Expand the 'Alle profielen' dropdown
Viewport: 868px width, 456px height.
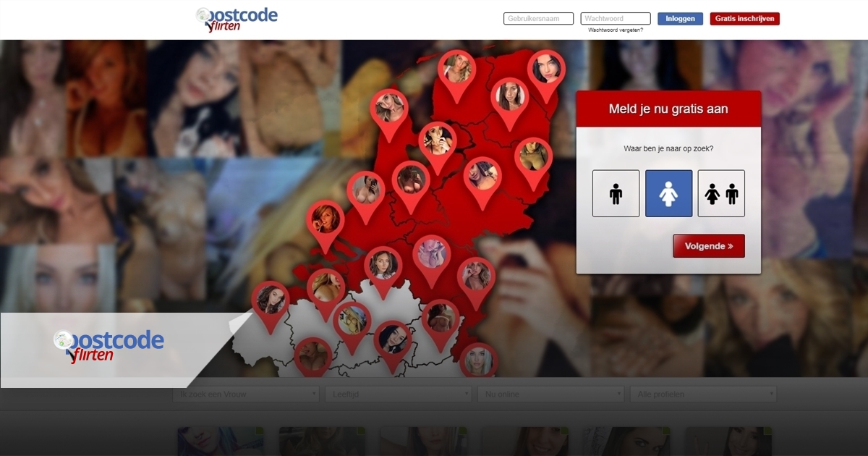[x=703, y=394]
